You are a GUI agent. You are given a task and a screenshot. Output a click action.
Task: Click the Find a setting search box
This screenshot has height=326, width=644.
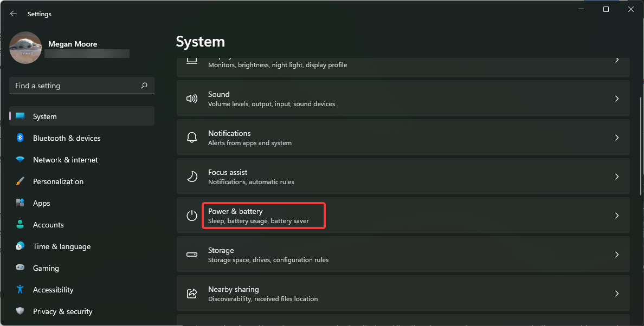pos(76,86)
